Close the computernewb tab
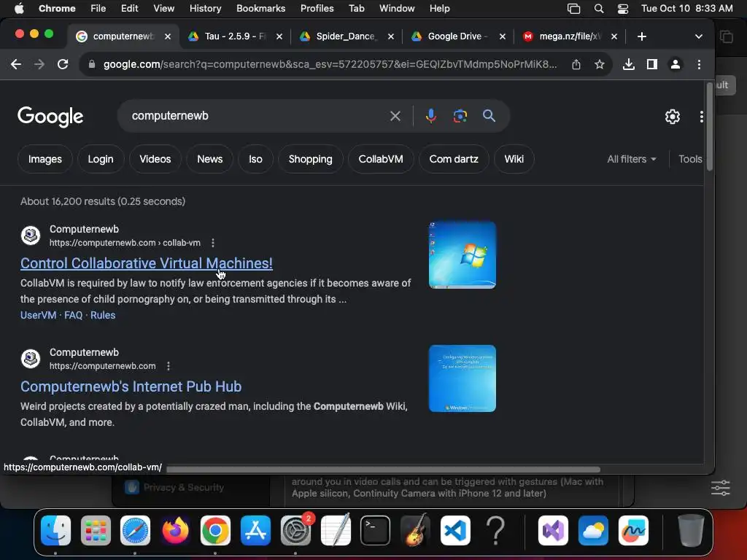747x560 pixels. pos(168,36)
